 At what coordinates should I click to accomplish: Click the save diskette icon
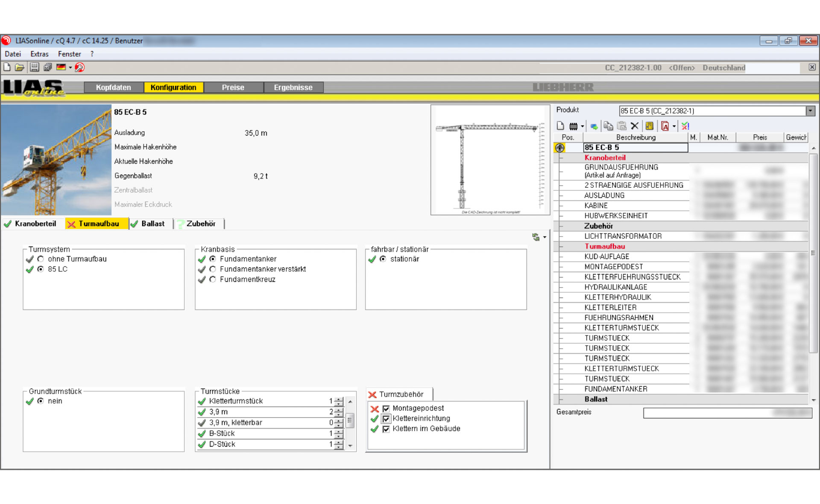pos(35,67)
